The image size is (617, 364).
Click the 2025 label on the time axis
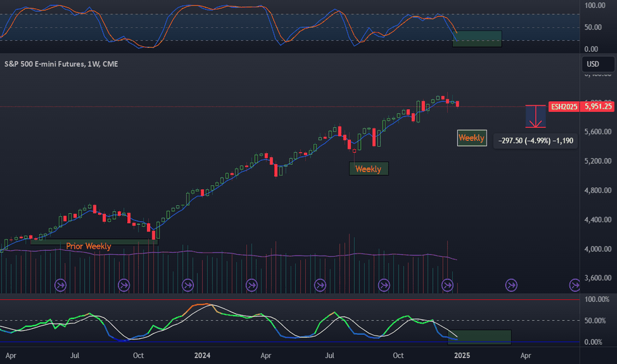click(x=462, y=355)
